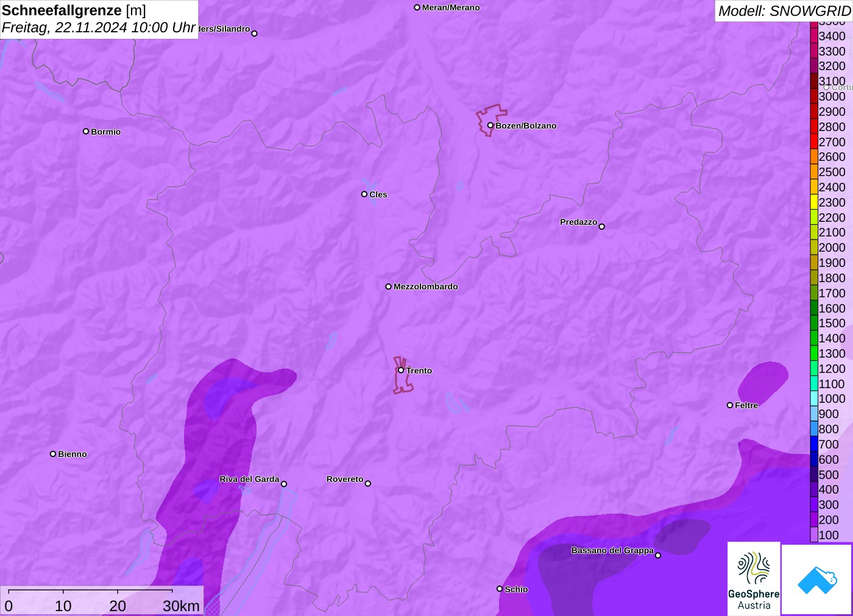
Task: Click the Silandro map marker
Action: coord(254,33)
